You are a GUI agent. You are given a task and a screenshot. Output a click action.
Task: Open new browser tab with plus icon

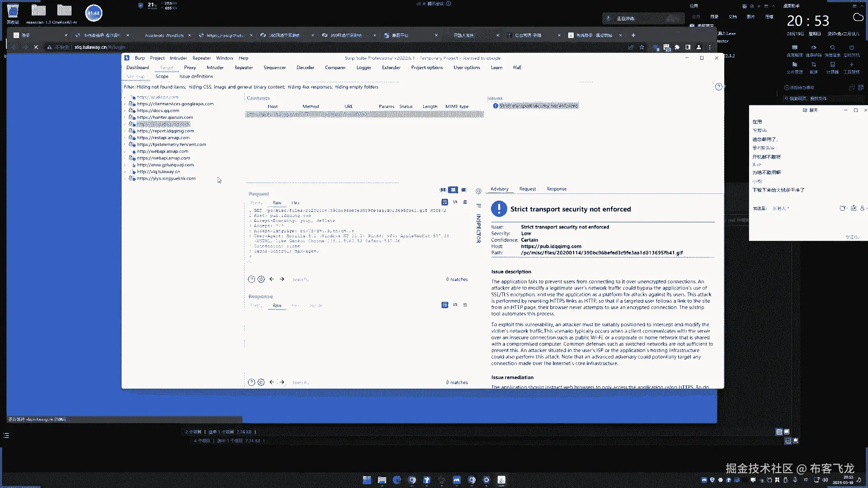pos(633,35)
